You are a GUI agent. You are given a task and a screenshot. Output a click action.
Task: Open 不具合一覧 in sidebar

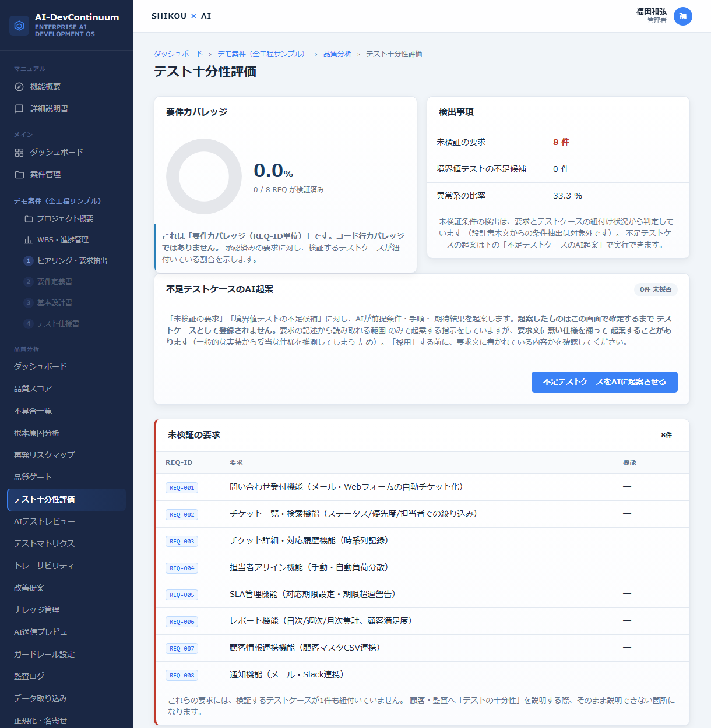(x=66, y=411)
